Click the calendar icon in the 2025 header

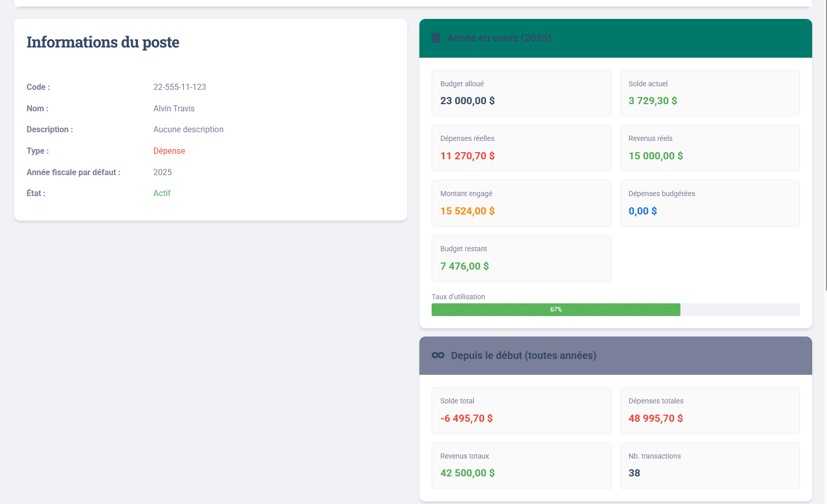coord(436,38)
